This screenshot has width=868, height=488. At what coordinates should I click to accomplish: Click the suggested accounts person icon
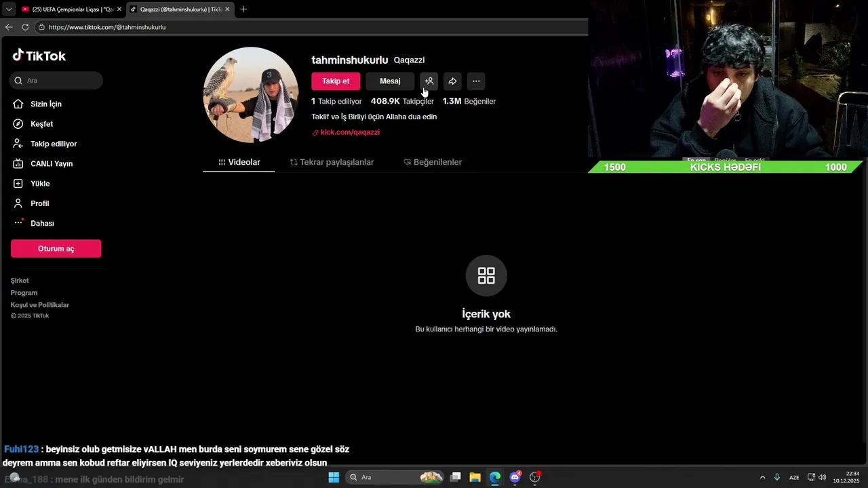(x=429, y=81)
